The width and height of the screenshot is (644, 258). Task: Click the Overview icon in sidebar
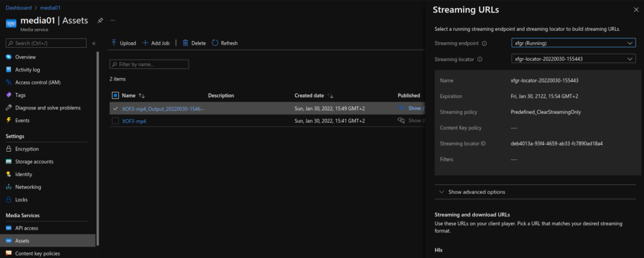pyautogui.click(x=9, y=57)
